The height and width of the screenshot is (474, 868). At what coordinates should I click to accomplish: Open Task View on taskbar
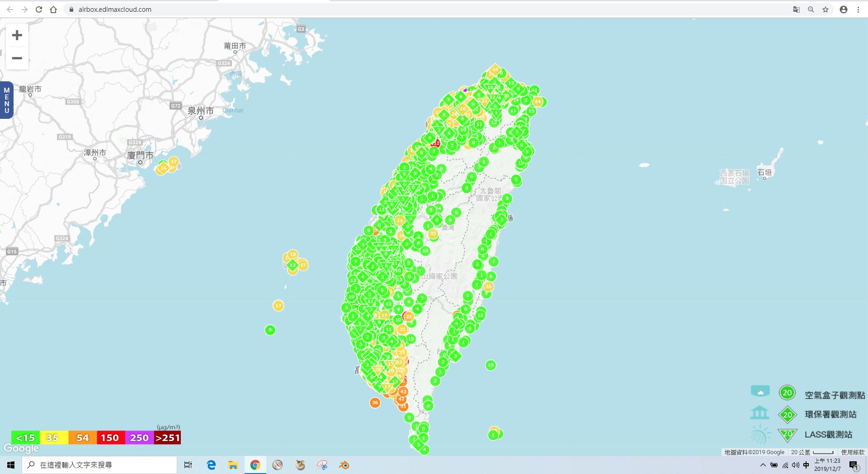(x=188, y=465)
